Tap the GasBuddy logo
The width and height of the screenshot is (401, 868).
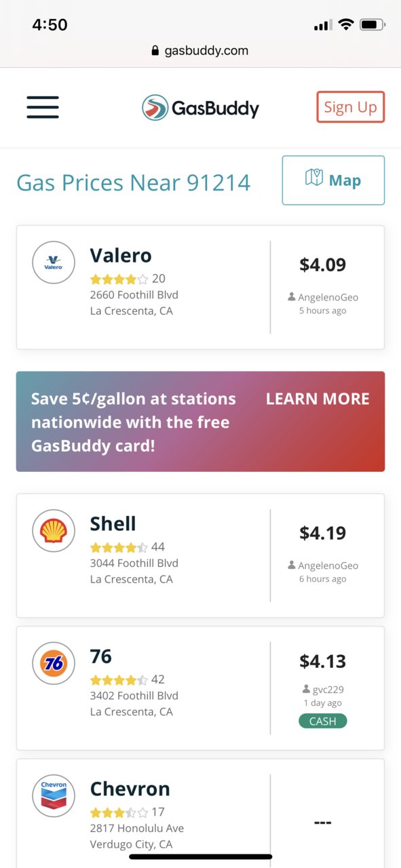pos(200,108)
